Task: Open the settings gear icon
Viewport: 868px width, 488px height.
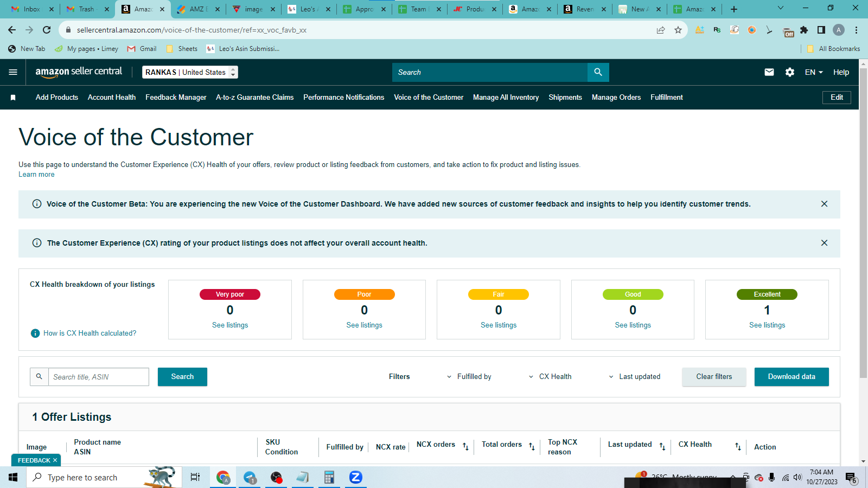Action: (x=790, y=72)
